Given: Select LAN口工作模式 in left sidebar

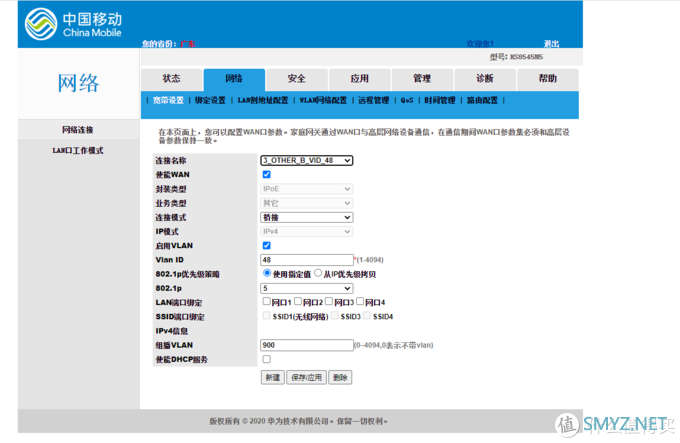Looking at the screenshot, I should coord(78,150).
